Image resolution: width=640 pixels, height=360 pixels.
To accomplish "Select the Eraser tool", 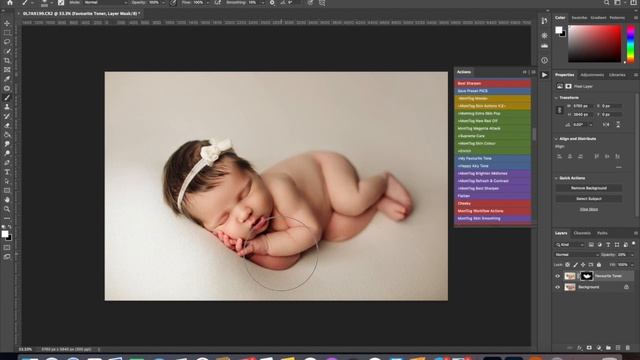I will click(7, 125).
